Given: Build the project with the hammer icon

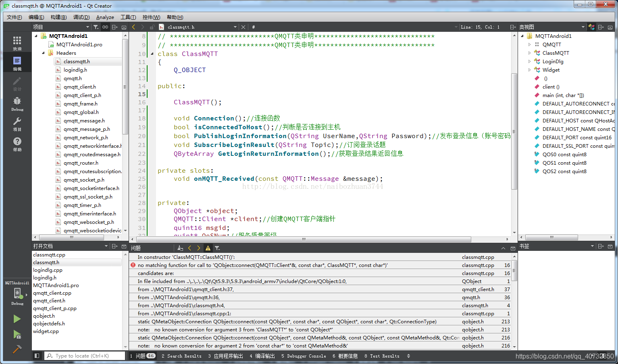Looking at the screenshot, I should [x=17, y=349].
